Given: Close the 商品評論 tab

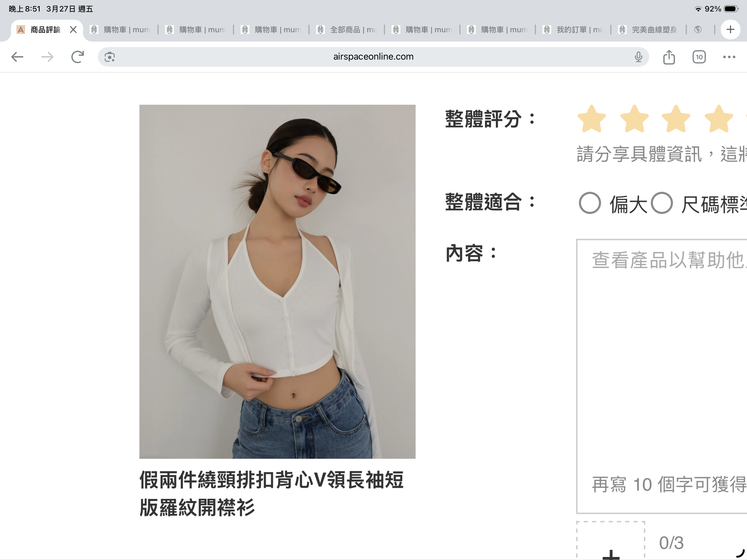Looking at the screenshot, I should point(73,30).
